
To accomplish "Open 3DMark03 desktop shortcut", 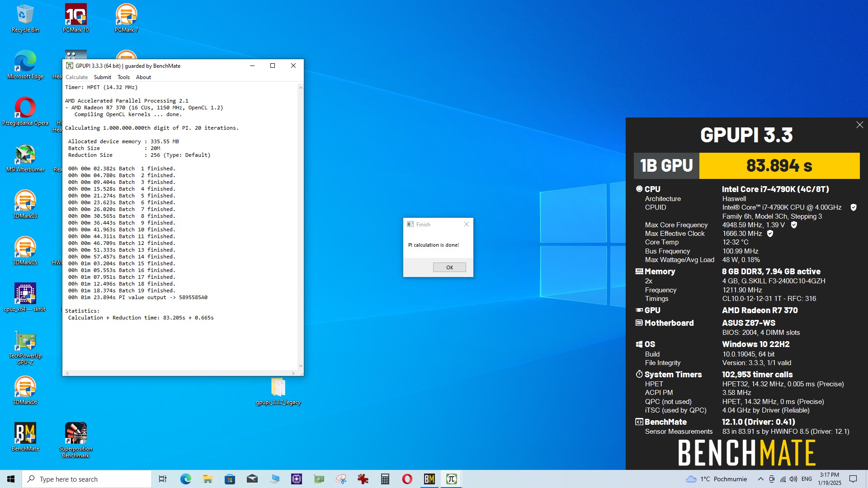I will [x=25, y=205].
